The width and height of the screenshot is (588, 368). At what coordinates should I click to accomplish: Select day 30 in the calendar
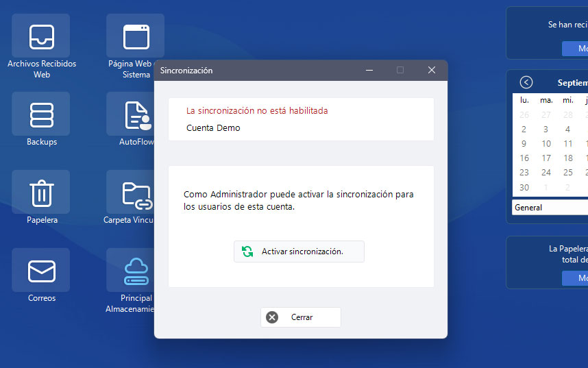[524, 187]
